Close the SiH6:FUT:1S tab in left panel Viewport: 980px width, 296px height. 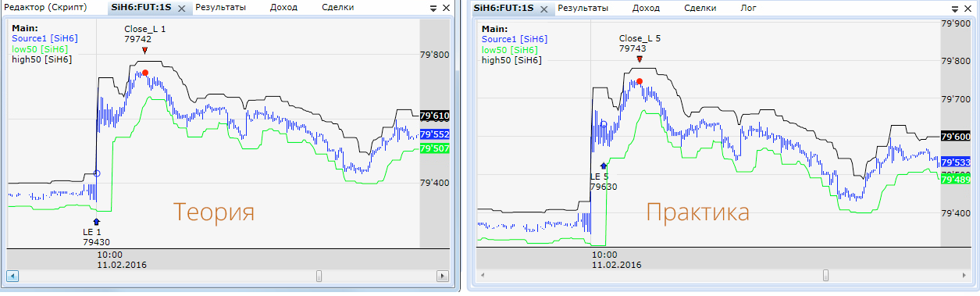coord(181,8)
